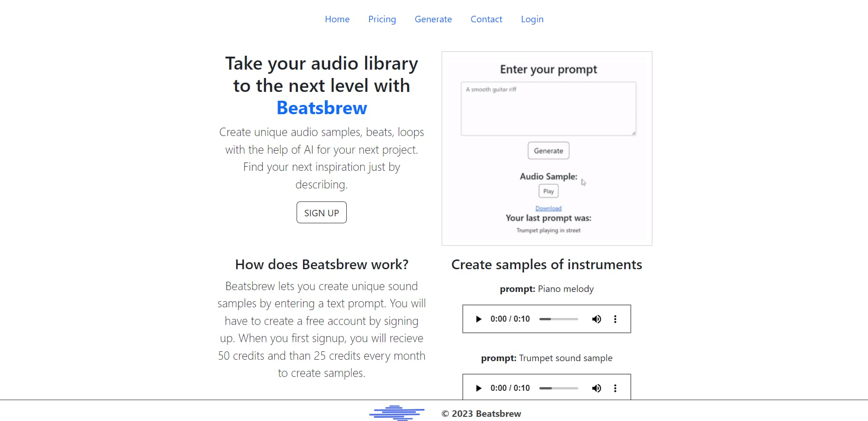Play the Piano melody audio sample
The width and height of the screenshot is (868, 421).
(478, 319)
